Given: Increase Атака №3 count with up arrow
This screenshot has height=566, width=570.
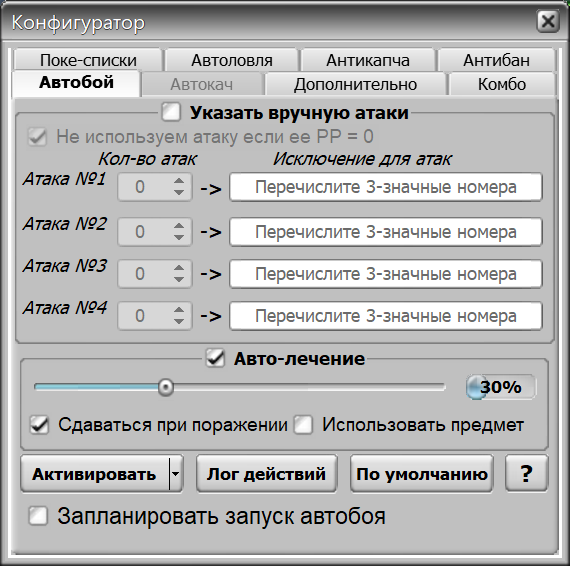Looking at the screenshot, I should coord(179,268).
